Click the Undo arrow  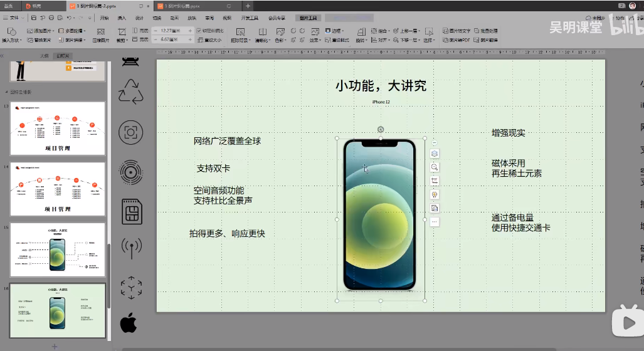pos(69,18)
